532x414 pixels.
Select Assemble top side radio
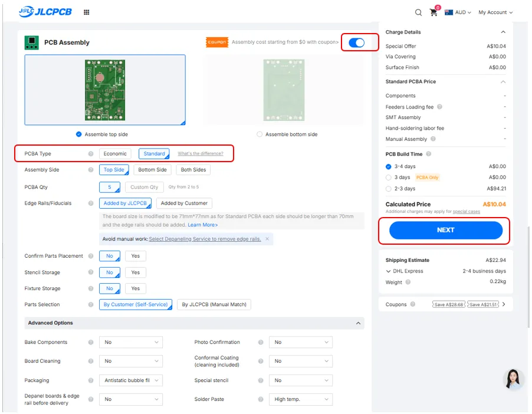click(78, 134)
